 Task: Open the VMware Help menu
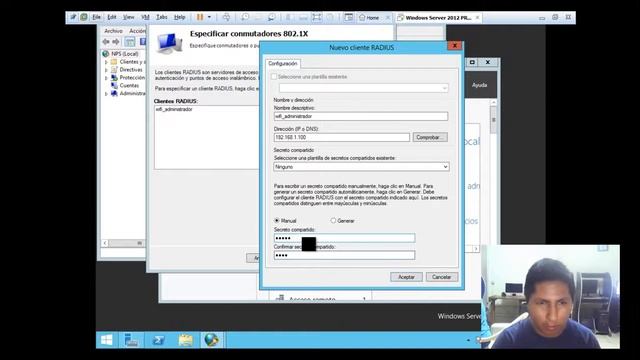180,17
